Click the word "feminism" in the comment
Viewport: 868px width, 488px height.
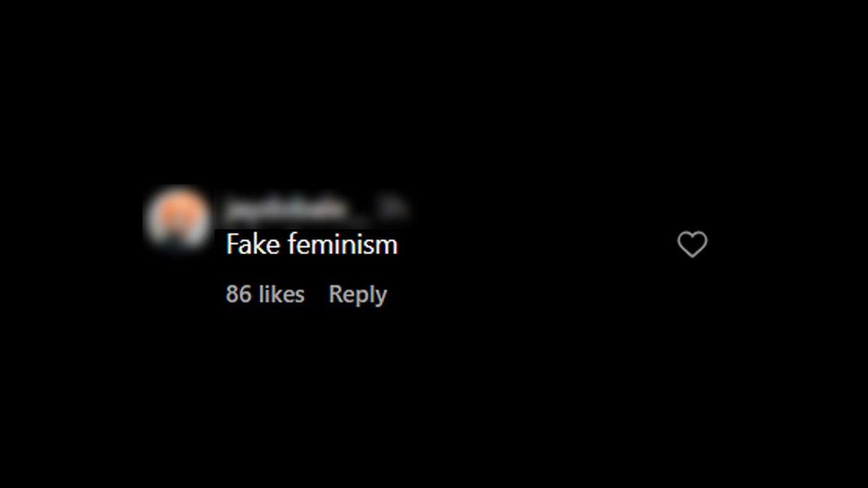(x=342, y=244)
